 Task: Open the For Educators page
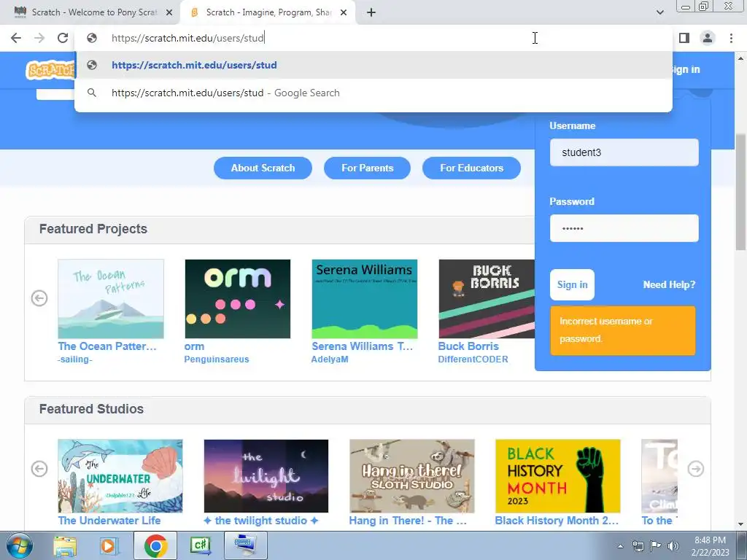472,168
